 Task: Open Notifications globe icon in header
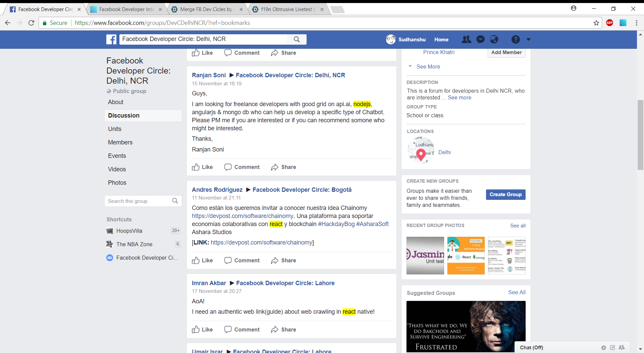(494, 39)
